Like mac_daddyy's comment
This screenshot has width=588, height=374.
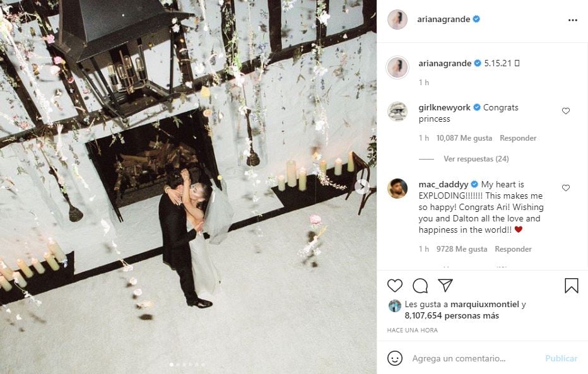[566, 188]
